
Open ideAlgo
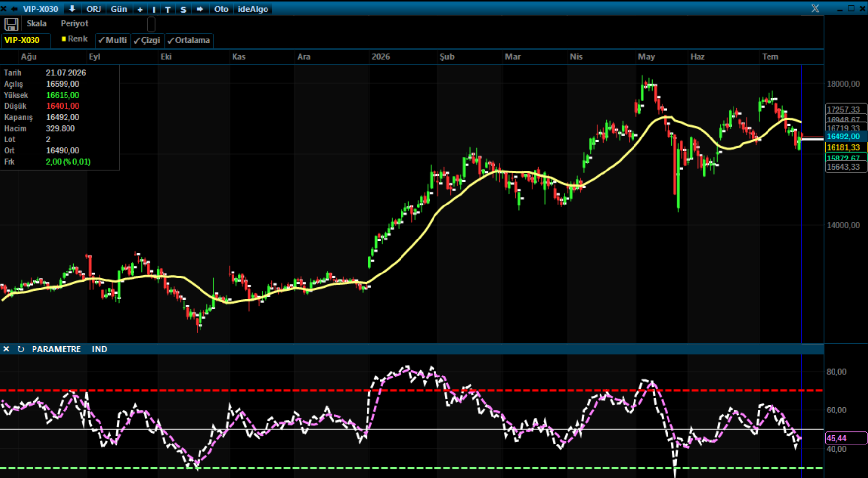click(x=253, y=9)
